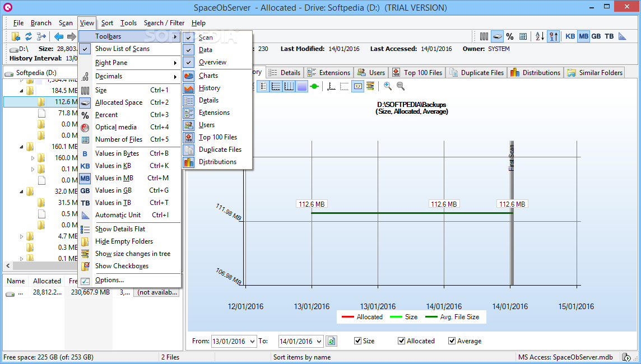Viewport: 641px width, 364px height.
Task: Click the refresh scan toolbar icon
Action: (28, 36)
